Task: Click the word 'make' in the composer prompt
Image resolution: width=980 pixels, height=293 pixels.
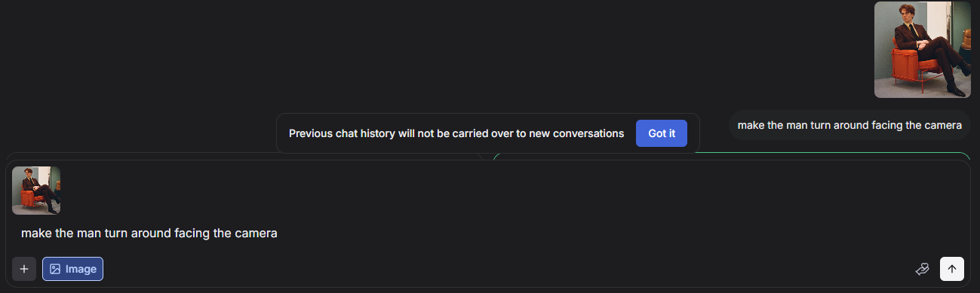Action: tap(35, 233)
